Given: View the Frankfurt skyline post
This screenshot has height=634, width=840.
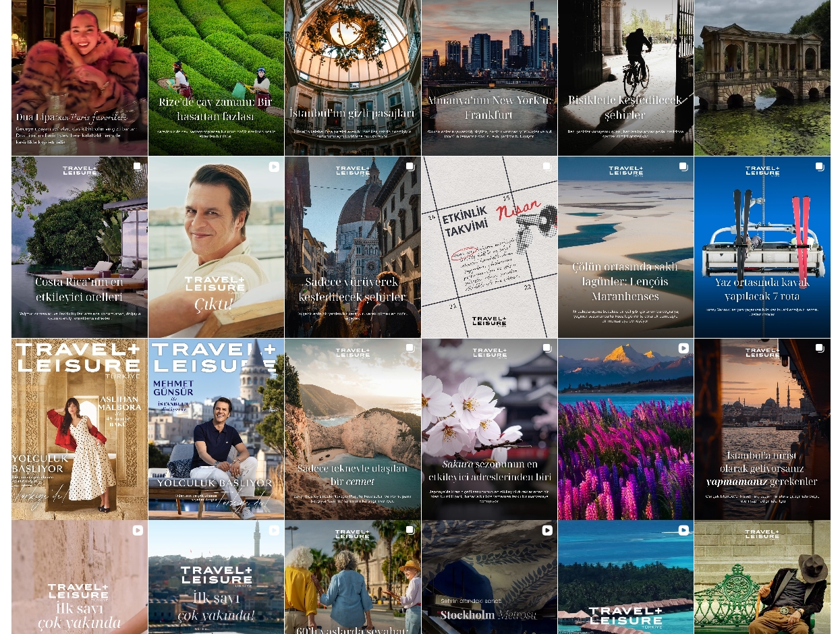Looking at the screenshot, I should tap(489, 78).
